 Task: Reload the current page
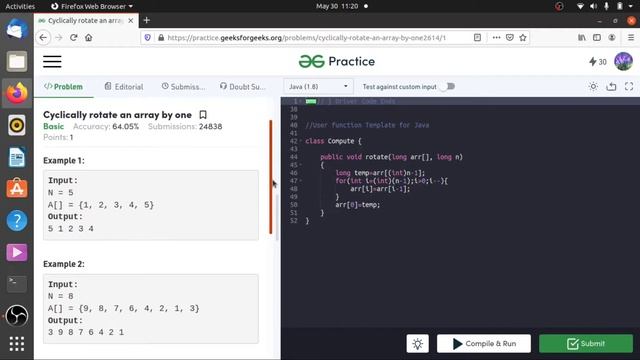coord(73,38)
